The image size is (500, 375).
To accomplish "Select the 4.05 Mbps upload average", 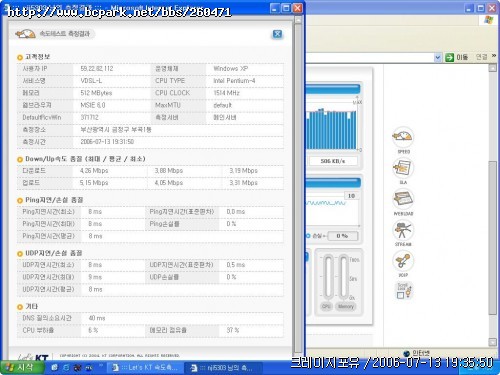I will [x=169, y=183].
